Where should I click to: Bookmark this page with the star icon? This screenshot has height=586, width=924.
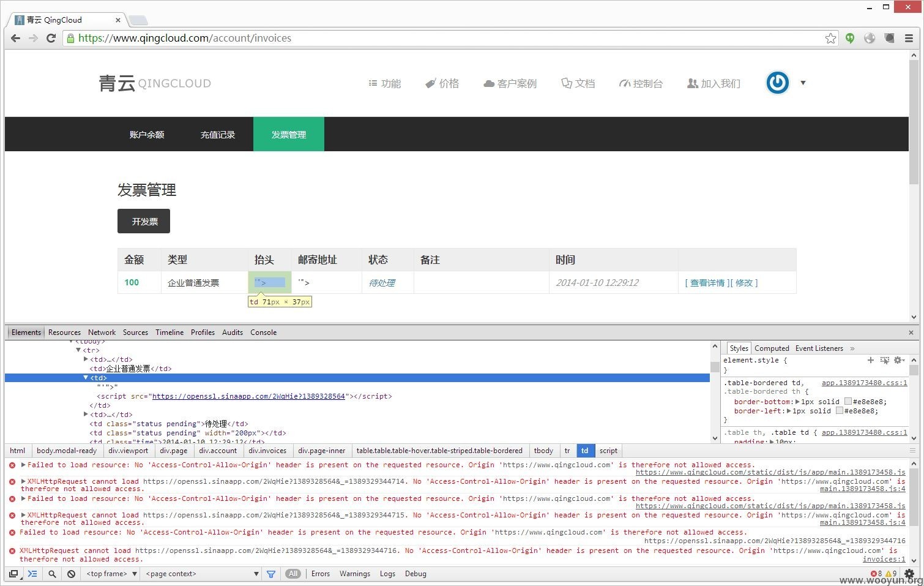point(830,38)
